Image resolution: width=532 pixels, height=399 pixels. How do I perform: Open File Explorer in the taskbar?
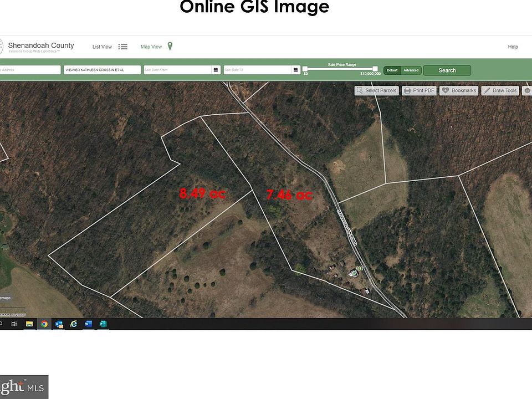pos(29,324)
